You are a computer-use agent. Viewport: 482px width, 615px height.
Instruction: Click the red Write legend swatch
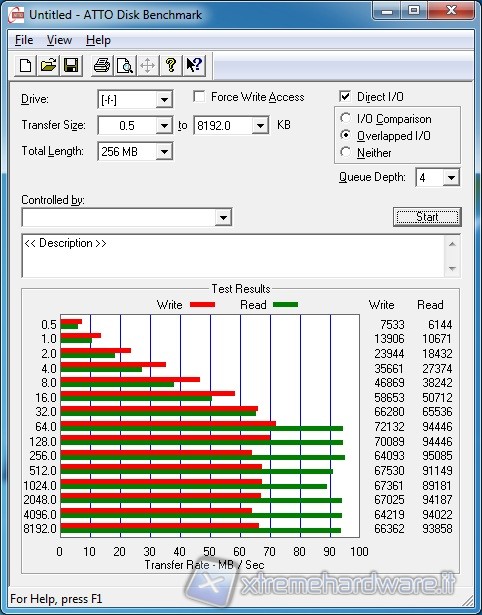[x=202, y=304]
